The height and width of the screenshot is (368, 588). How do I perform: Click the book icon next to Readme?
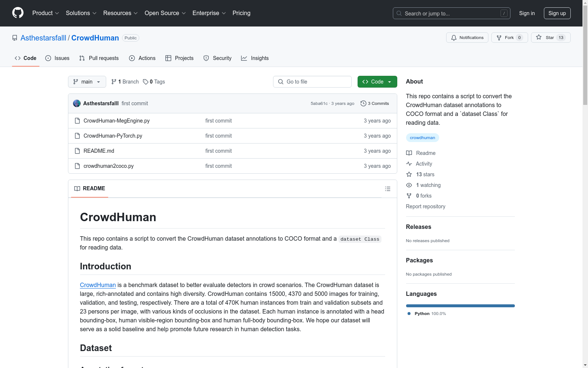409,153
